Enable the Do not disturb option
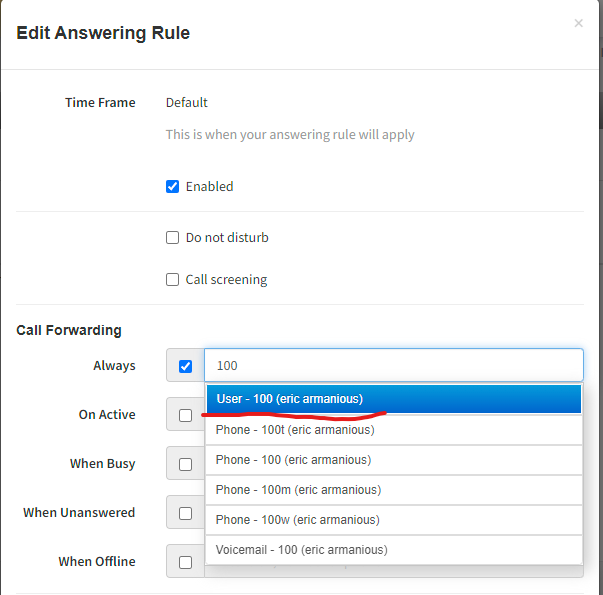 click(x=172, y=238)
